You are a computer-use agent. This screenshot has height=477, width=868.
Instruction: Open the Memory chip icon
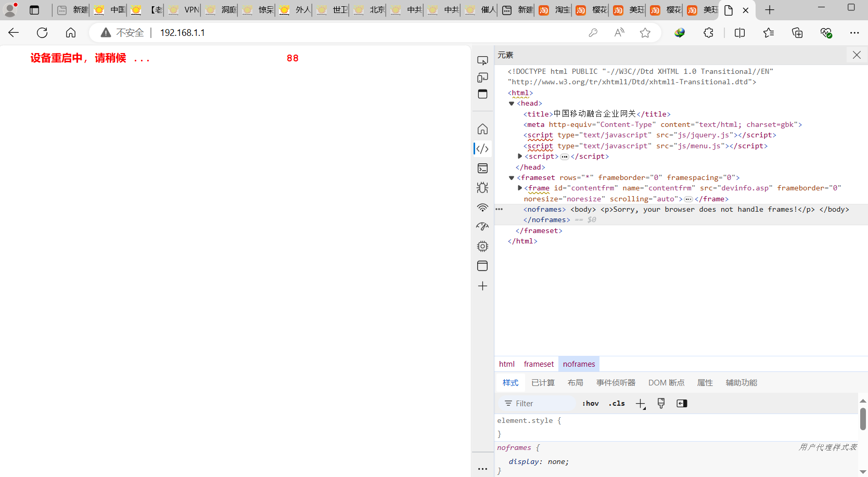point(482,246)
